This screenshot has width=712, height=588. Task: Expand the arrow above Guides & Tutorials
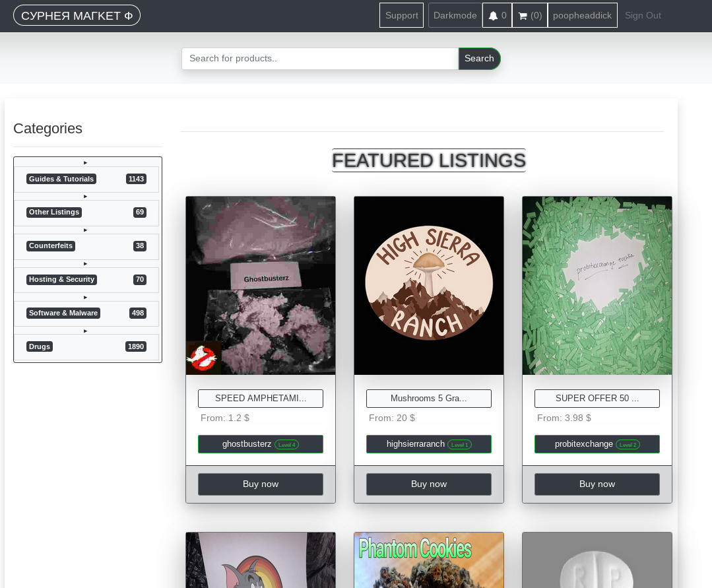tap(85, 162)
